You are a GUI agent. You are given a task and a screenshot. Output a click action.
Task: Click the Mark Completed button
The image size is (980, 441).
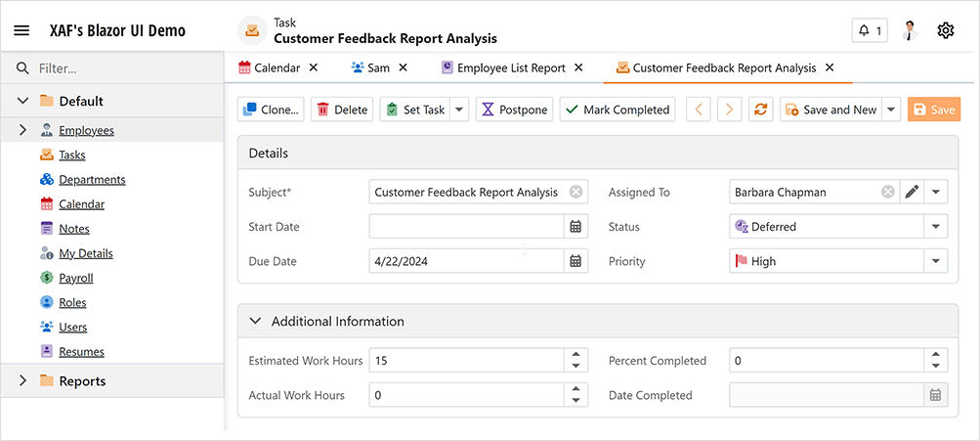point(617,110)
